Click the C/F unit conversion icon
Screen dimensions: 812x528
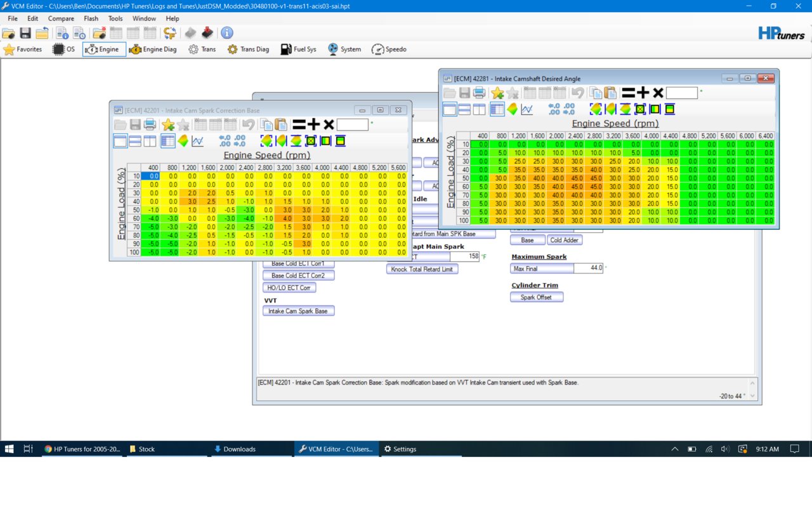click(169, 33)
